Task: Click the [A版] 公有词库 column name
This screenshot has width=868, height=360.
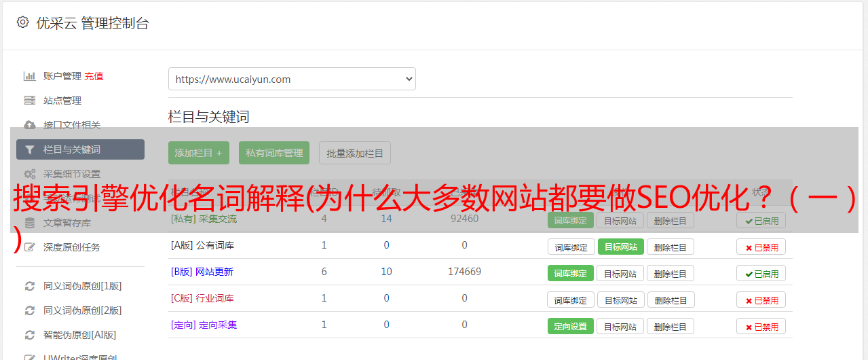Action: coord(202,245)
